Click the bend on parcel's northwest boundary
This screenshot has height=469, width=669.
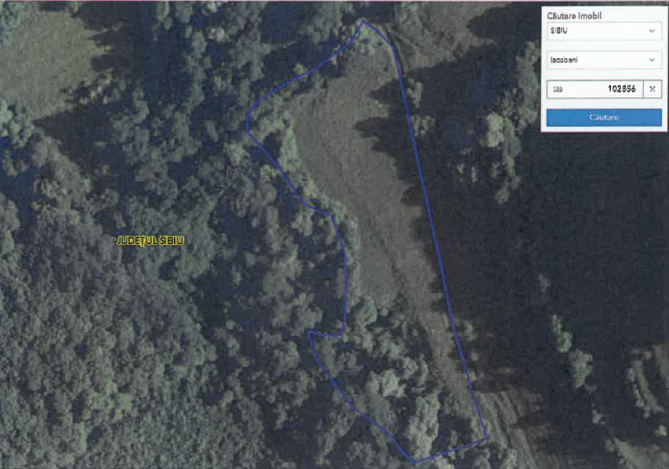click(248, 122)
